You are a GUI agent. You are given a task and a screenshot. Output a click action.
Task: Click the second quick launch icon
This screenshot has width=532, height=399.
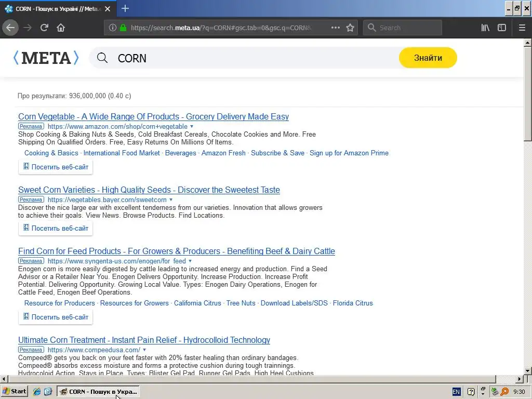coord(48,392)
